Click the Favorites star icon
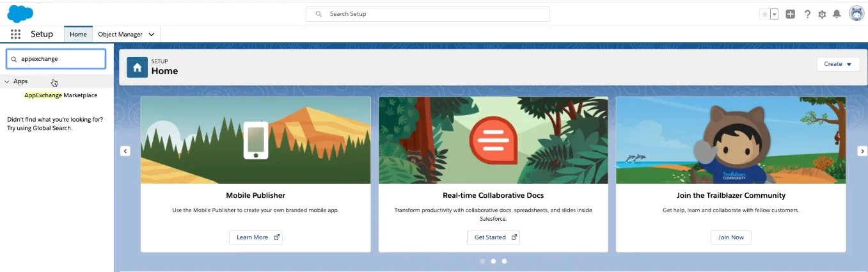 pos(764,14)
